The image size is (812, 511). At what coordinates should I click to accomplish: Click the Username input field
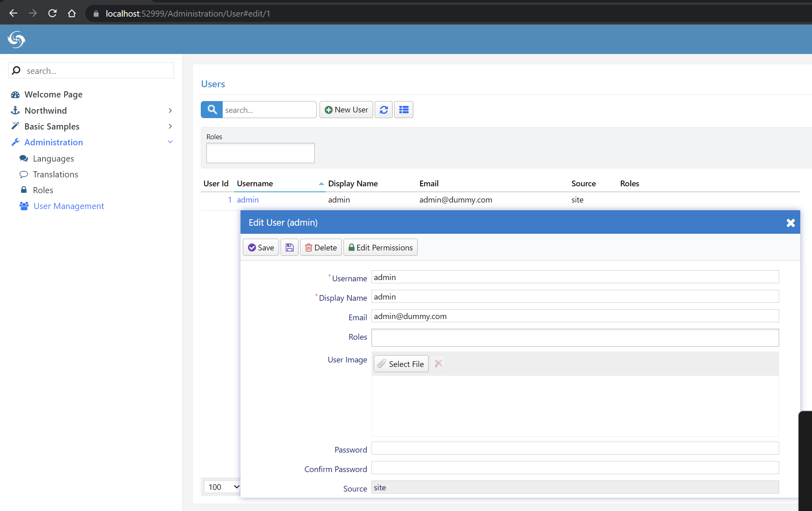(x=574, y=277)
